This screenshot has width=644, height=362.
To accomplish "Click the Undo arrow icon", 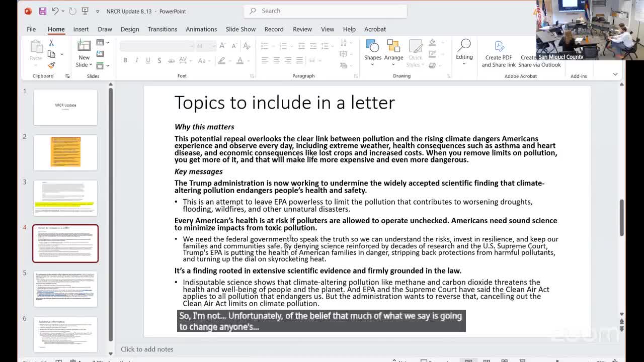I will point(55,11).
